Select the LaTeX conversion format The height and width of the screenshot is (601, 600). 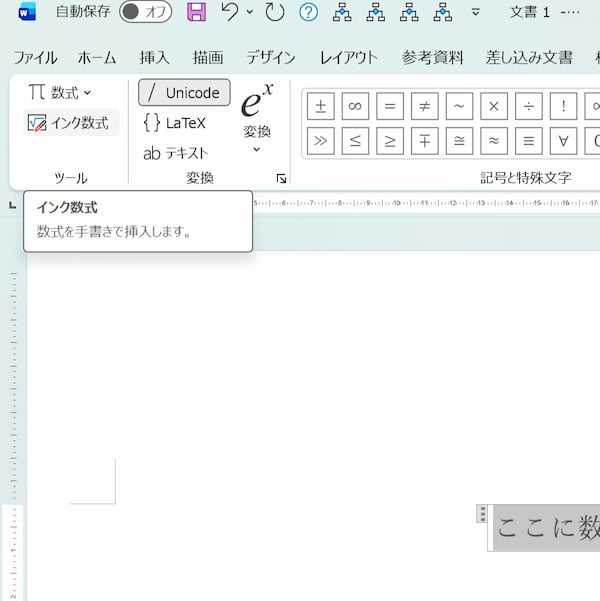(x=175, y=123)
